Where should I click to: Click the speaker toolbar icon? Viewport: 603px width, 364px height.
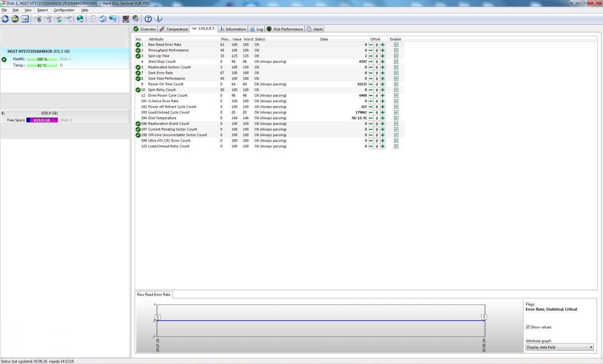[136, 18]
